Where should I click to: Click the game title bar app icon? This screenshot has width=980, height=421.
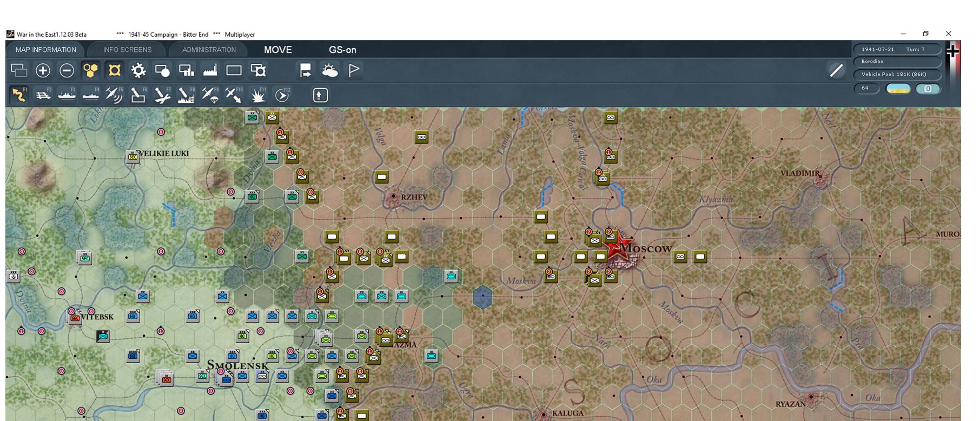tap(10, 34)
